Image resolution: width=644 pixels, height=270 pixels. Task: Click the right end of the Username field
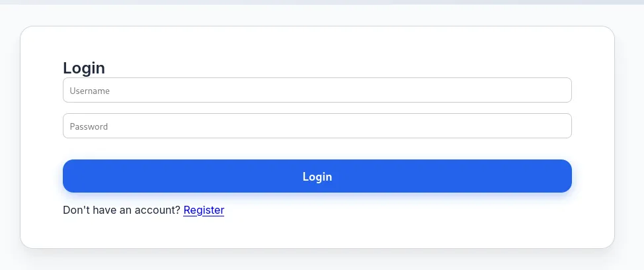pos(559,91)
